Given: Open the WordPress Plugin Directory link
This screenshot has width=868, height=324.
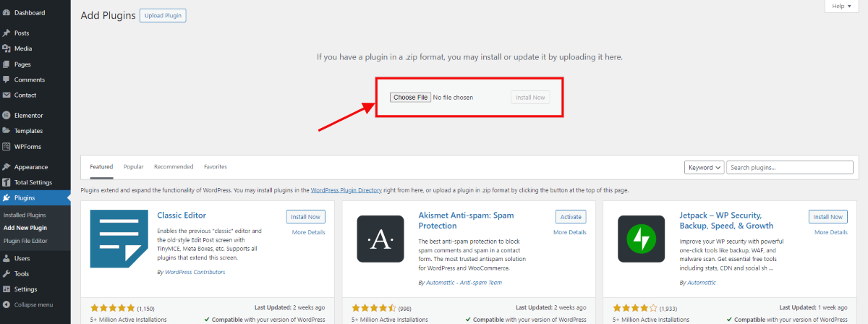Looking at the screenshot, I should pyautogui.click(x=345, y=190).
